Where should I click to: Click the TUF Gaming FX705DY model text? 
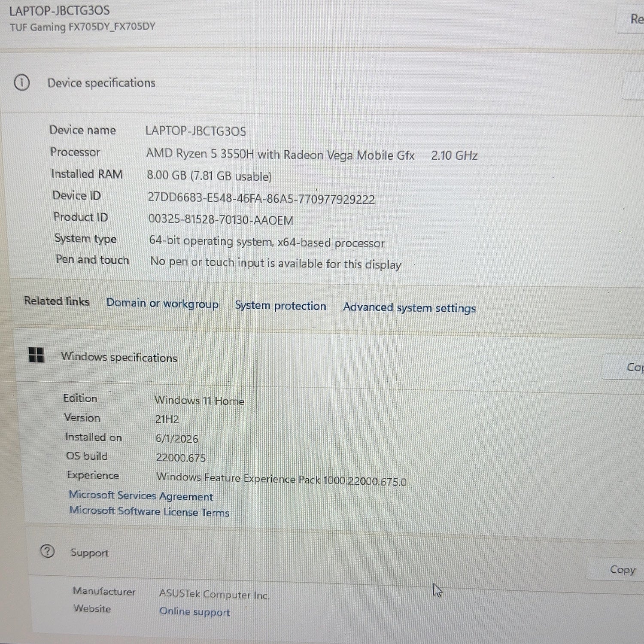pos(82,27)
